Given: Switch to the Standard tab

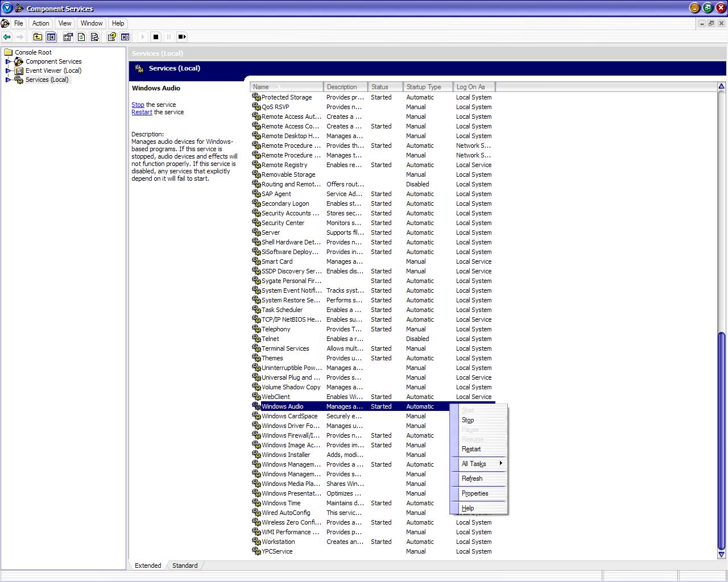Looking at the screenshot, I should [185, 566].
